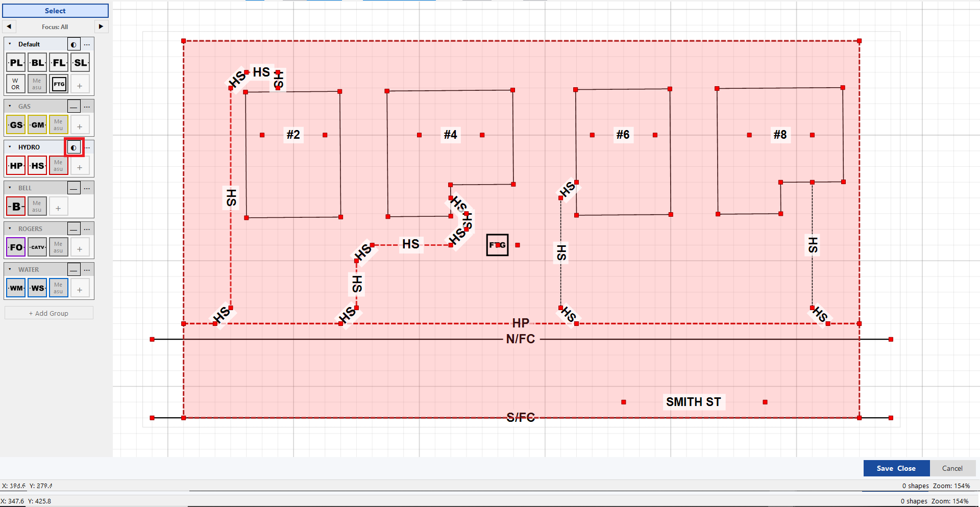Select the SL line tool
Viewport: 980px width, 507px height.
80,63
